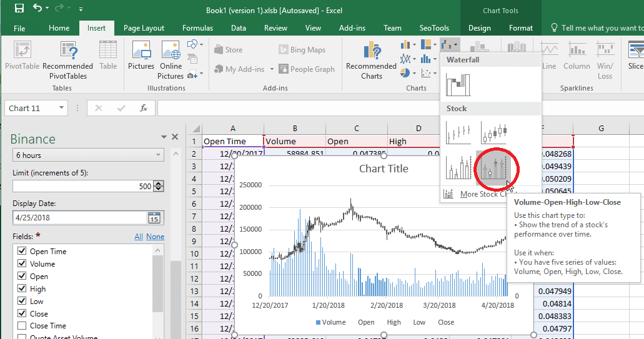Screen dimensions: 644x339
Task: Click the Select All corner of the grid
Action: tap(194, 129)
